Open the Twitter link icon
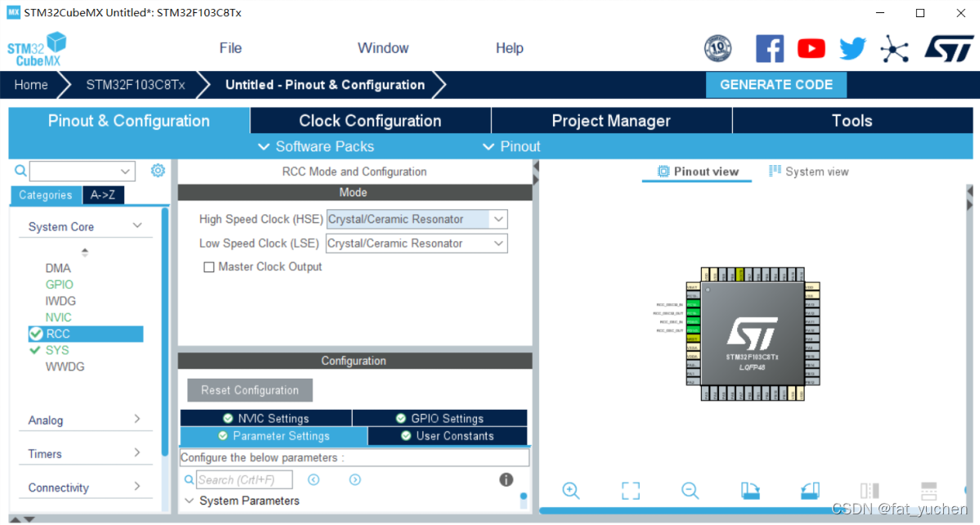The image size is (980, 525). coord(852,48)
